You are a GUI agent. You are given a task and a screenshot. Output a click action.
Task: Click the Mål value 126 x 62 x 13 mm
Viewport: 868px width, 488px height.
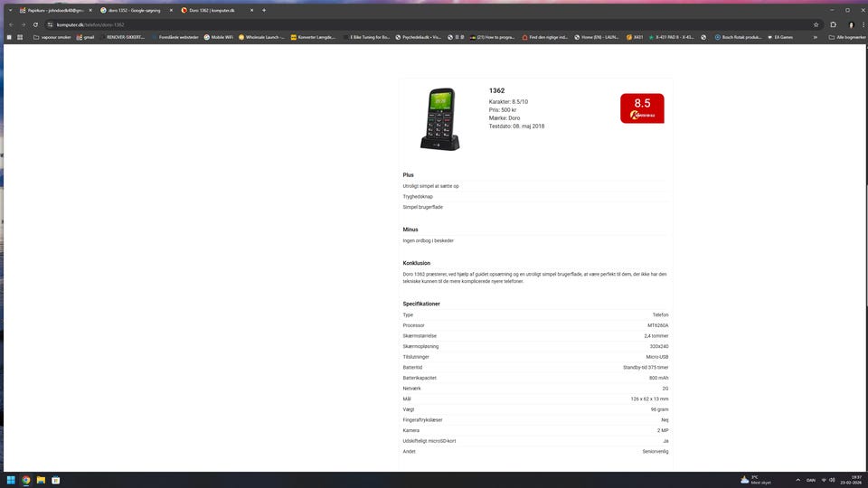click(649, 399)
